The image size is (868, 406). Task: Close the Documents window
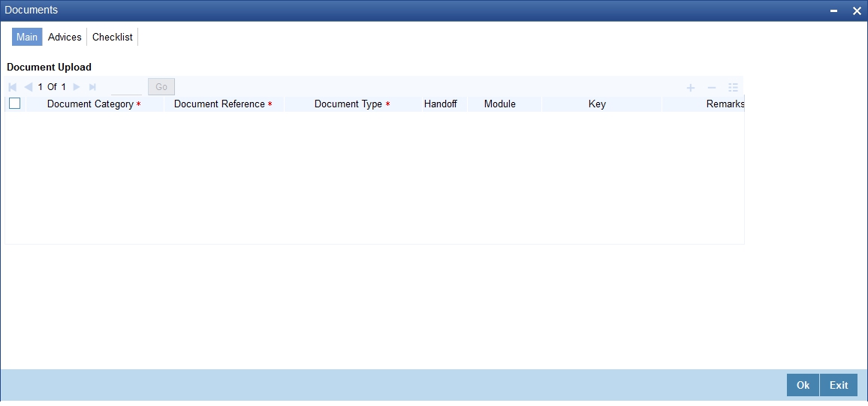(857, 11)
